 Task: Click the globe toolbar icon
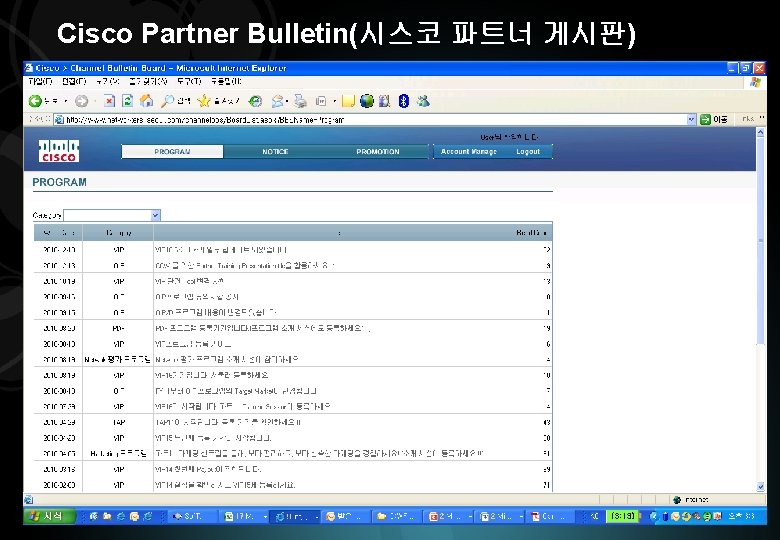point(367,101)
